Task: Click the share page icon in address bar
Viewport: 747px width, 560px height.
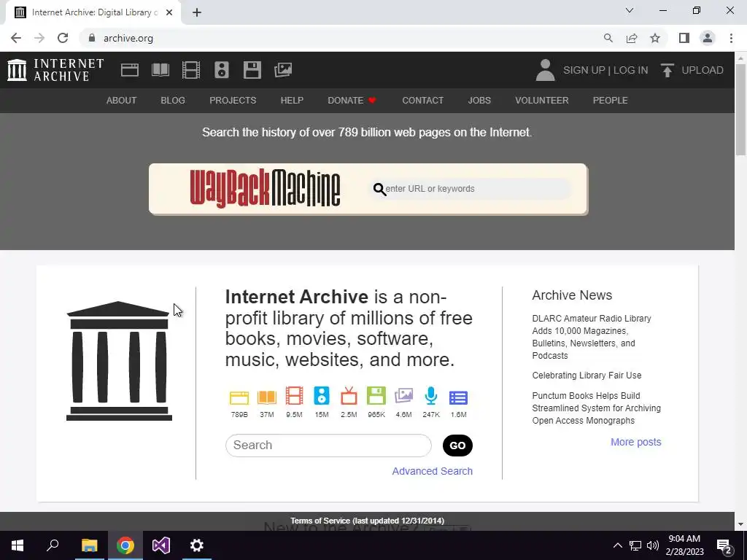Action: (632, 38)
